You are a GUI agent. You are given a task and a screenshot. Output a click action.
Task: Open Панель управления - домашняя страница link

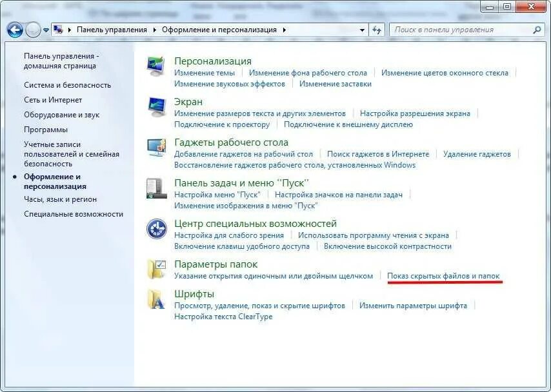[x=61, y=61]
